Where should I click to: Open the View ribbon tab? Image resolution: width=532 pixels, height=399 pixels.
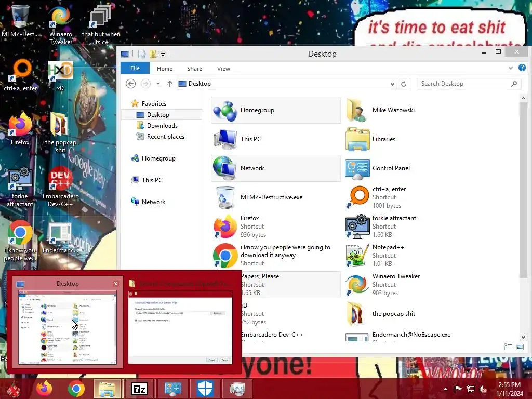pos(223,69)
